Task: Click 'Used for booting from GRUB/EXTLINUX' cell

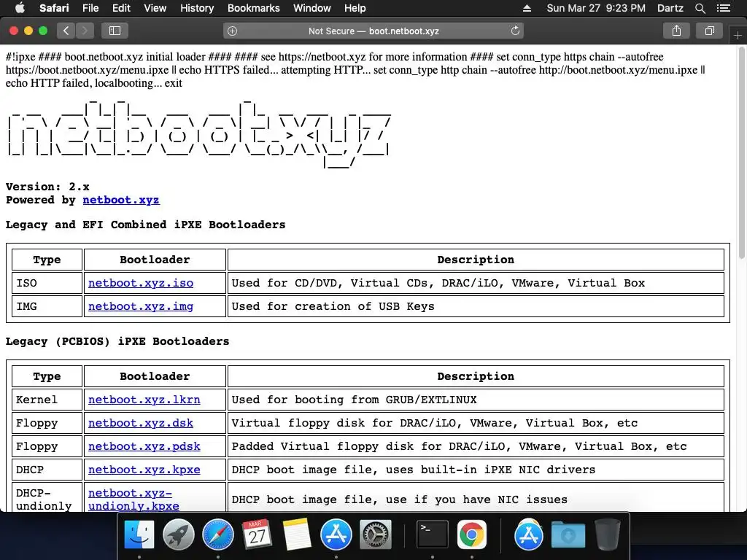Action: pyautogui.click(x=476, y=400)
